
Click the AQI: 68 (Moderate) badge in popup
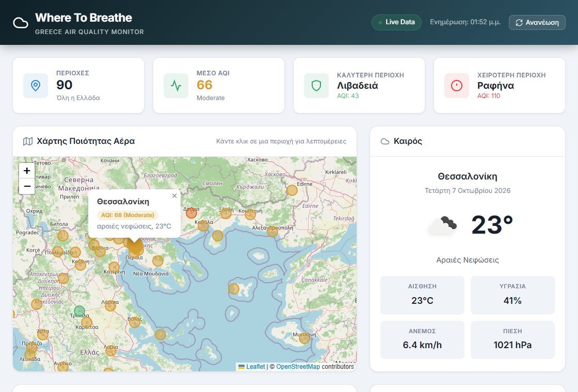coord(127,215)
